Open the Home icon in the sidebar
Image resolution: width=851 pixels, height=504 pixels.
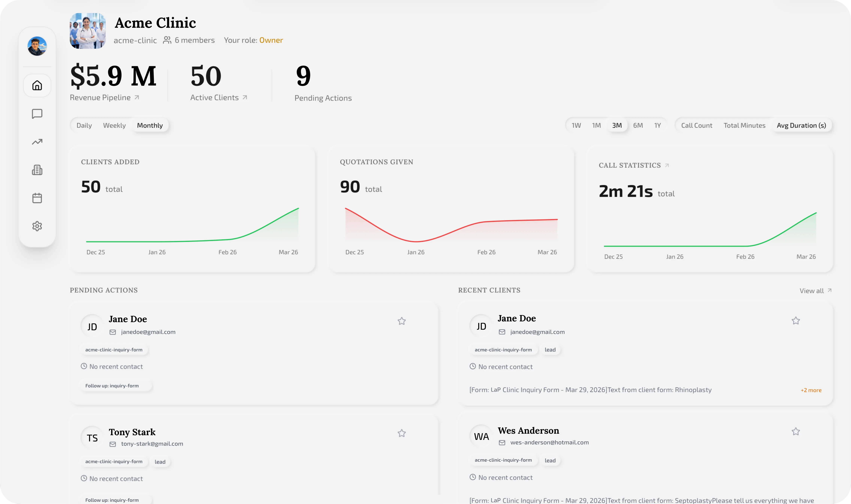coord(37,85)
